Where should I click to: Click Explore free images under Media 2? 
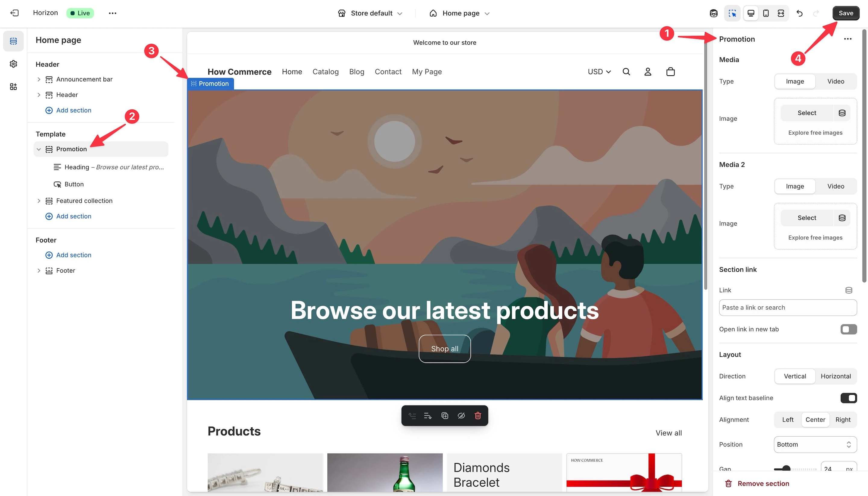click(x=815, y=238)
